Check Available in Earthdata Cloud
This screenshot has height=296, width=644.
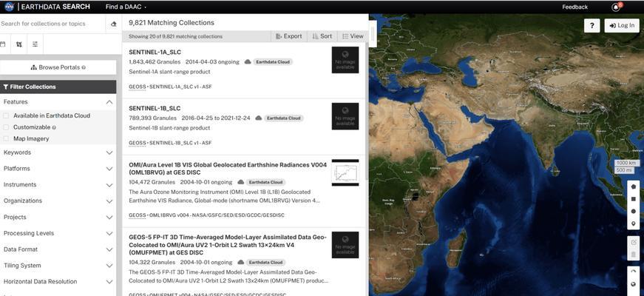[x=6, y=116]
